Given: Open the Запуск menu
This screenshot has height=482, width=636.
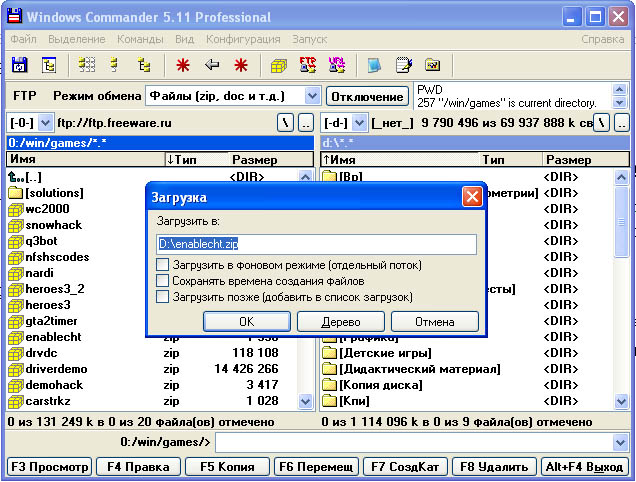Looking at the screenshot, I should 309,39.
